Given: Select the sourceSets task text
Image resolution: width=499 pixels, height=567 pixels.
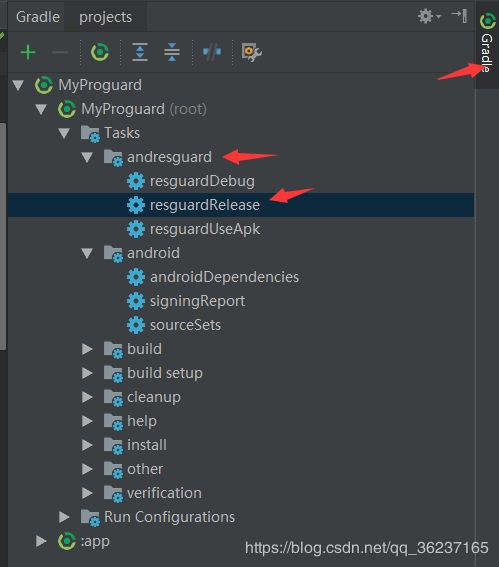Looking at the screenshot, I should (185, 325).
